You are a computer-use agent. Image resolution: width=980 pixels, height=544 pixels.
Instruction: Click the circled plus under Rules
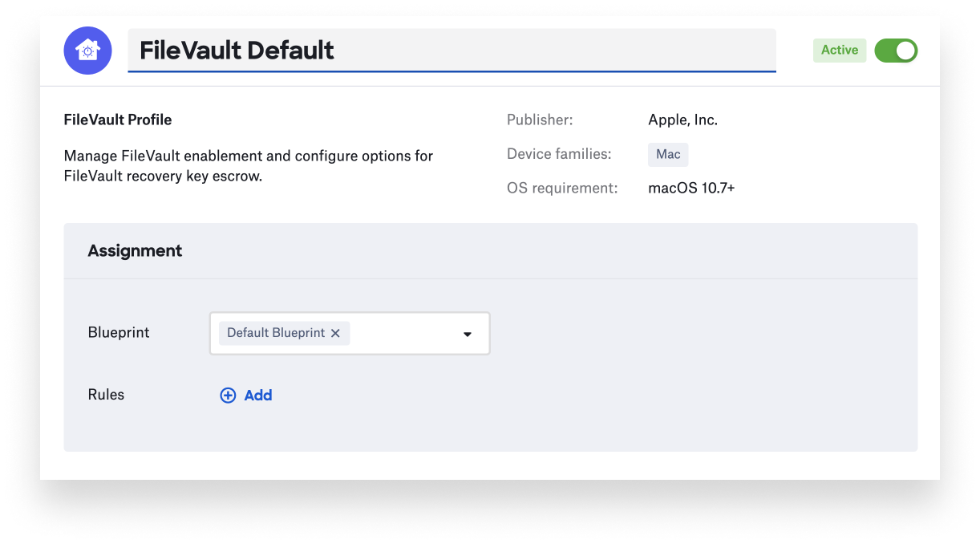(228, 395)
